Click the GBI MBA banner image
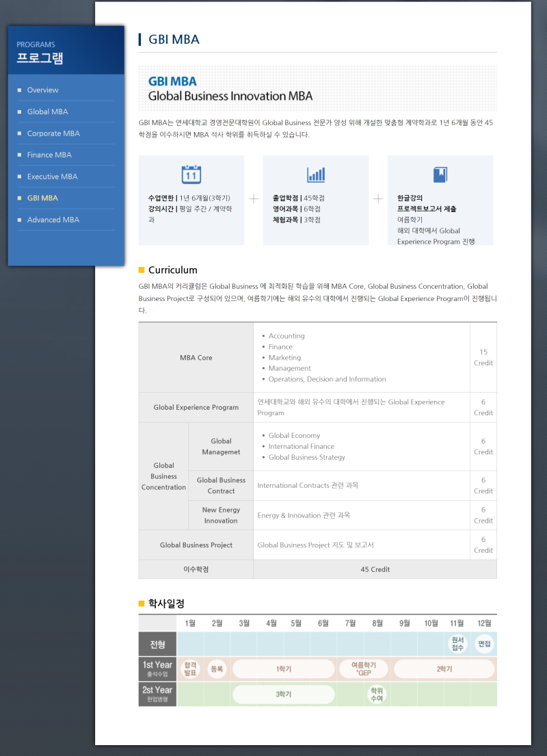The height and width of the screenshot is (756, 547). [317, 89]
